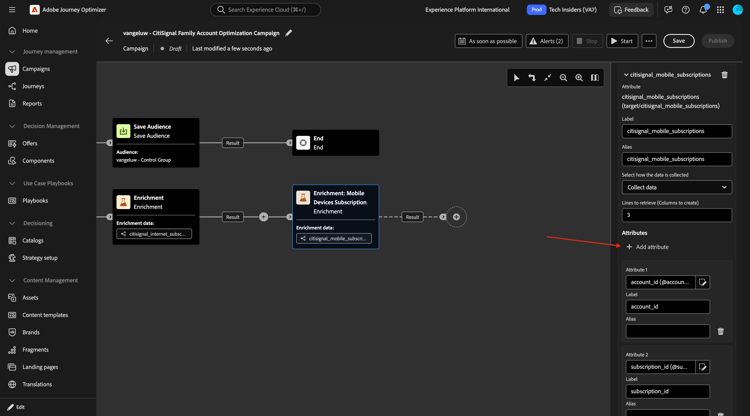Click the Lines to retrieve field
This screenshot has width=750, height=416.
pos(677,215)
